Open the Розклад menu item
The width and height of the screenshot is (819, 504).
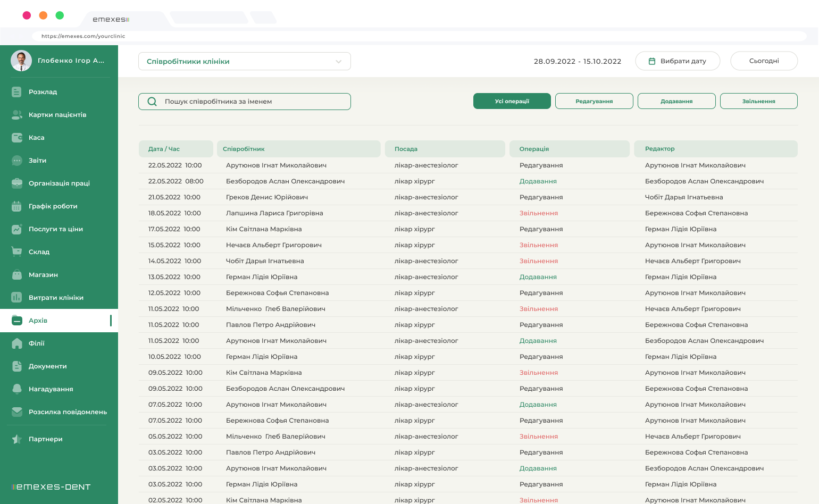pos(59,92)
